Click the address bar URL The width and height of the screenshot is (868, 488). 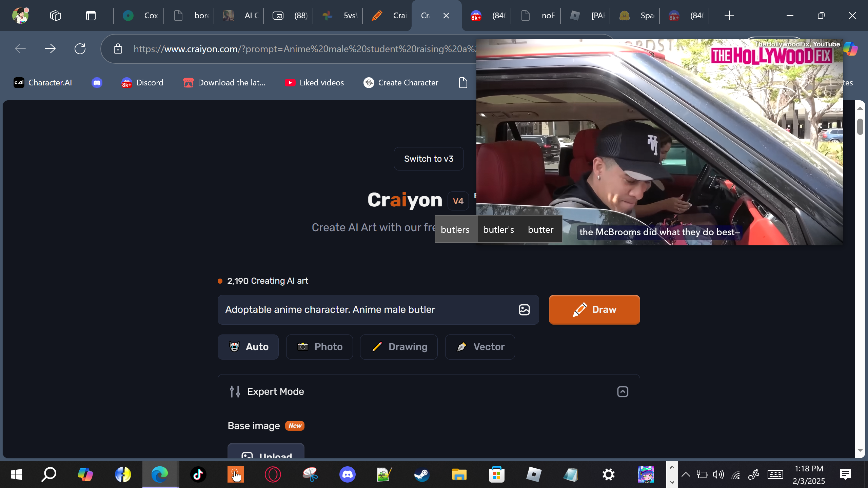(305, 49)
